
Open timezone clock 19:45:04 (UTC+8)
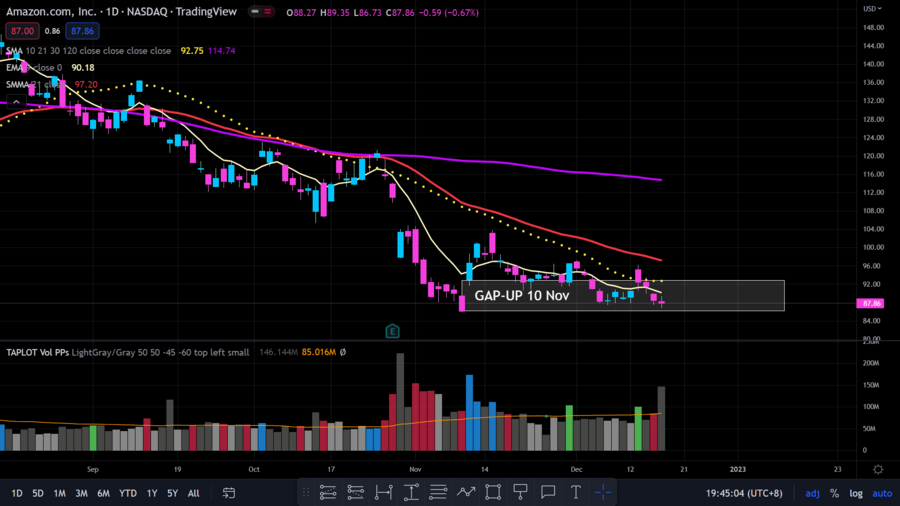744,493
